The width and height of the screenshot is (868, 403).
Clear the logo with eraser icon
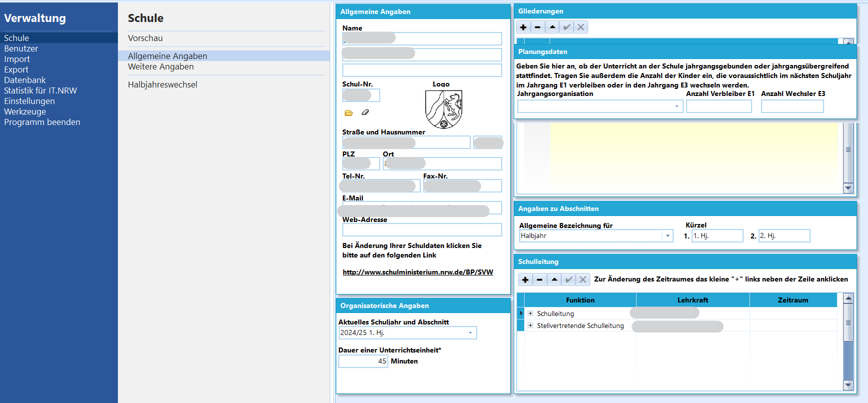coord(365,112)
